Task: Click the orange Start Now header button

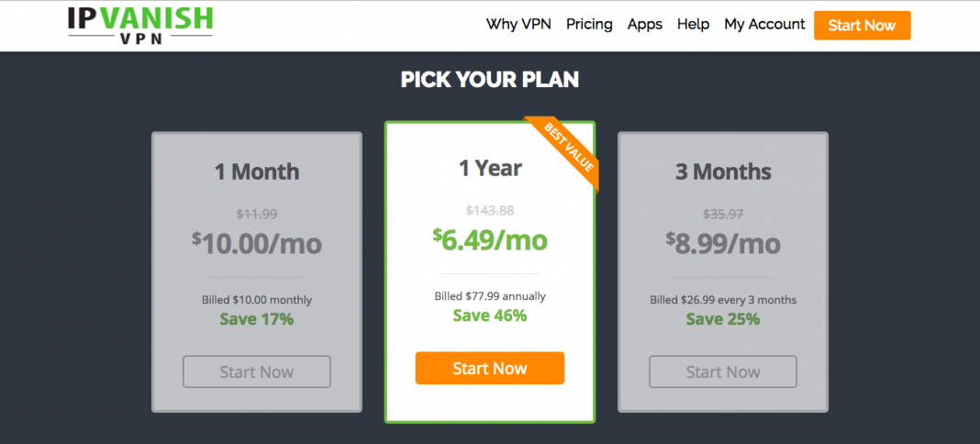Action: (x=862, y=26)
